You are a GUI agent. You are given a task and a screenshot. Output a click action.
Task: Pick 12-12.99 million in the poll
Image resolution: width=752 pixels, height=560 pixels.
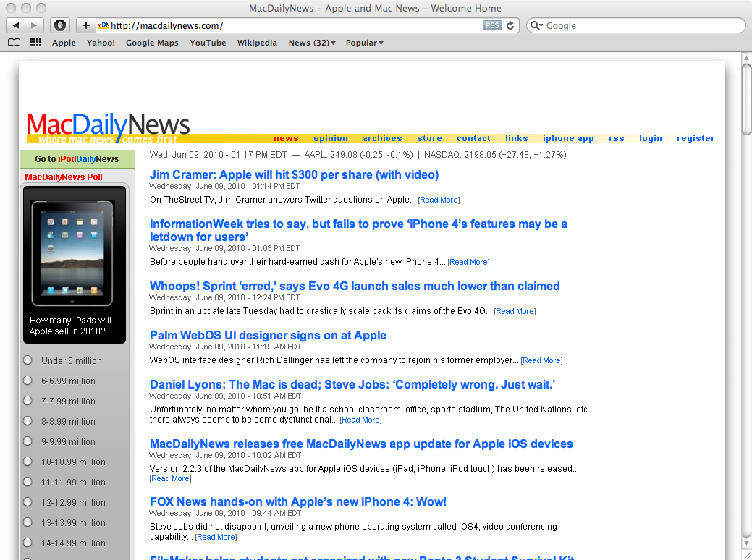click(x=28, y=502)
